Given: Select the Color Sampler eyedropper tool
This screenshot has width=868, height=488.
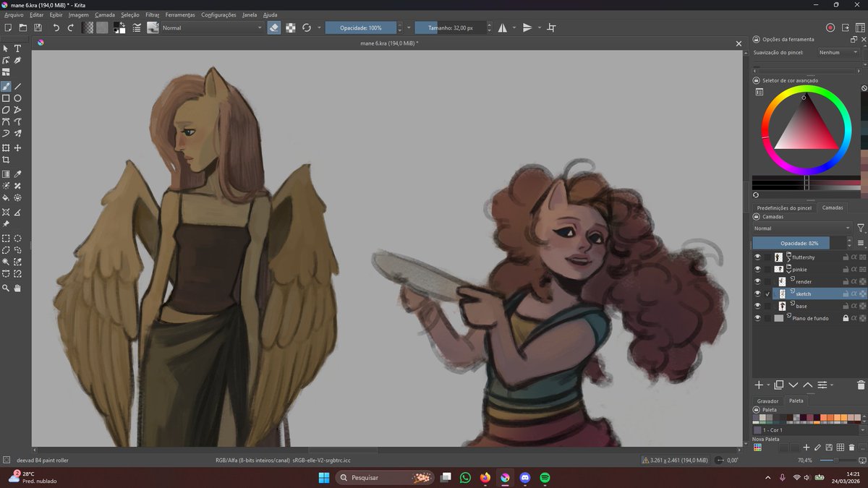Looking at the screenshot, I should pos(18,174).
